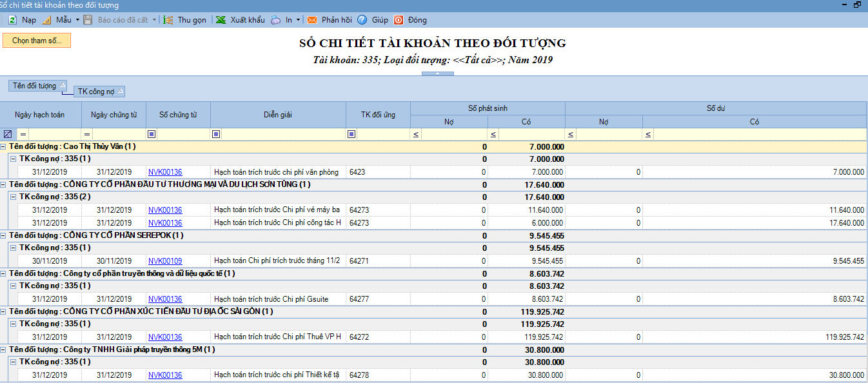
Task: Open Phản hồi feedback envelope icon
Action: [311, 20]
